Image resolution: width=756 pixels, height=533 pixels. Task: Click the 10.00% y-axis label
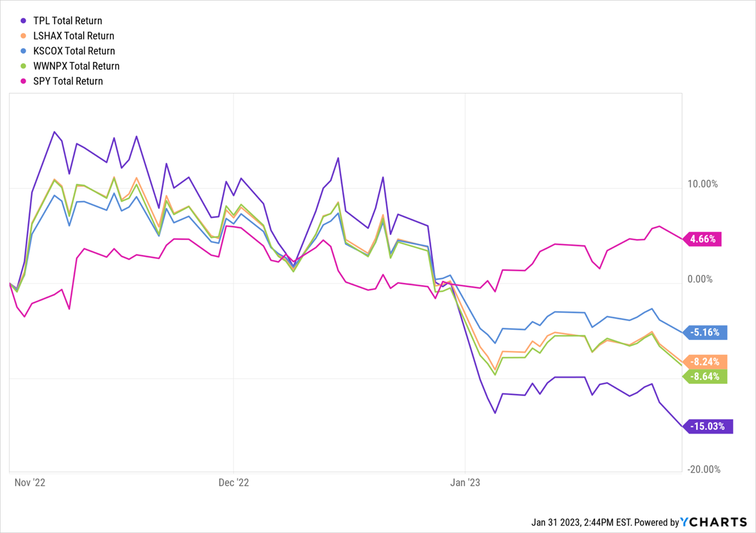coord(703,184)
